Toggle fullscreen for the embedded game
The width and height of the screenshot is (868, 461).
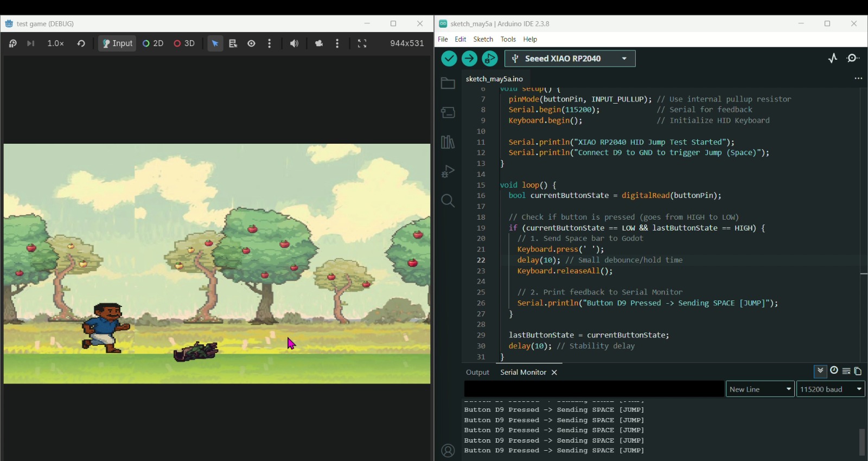pyautogui.click(x=362, y=43)
